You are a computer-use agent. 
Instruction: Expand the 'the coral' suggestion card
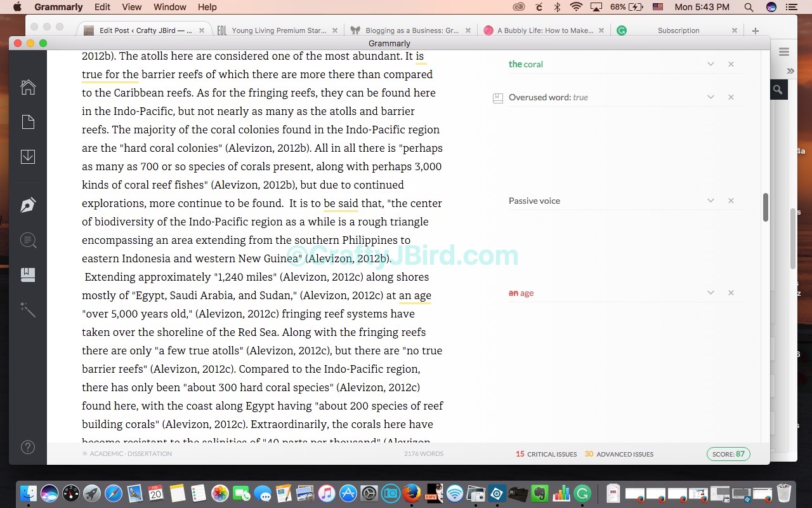pos(710,64)
